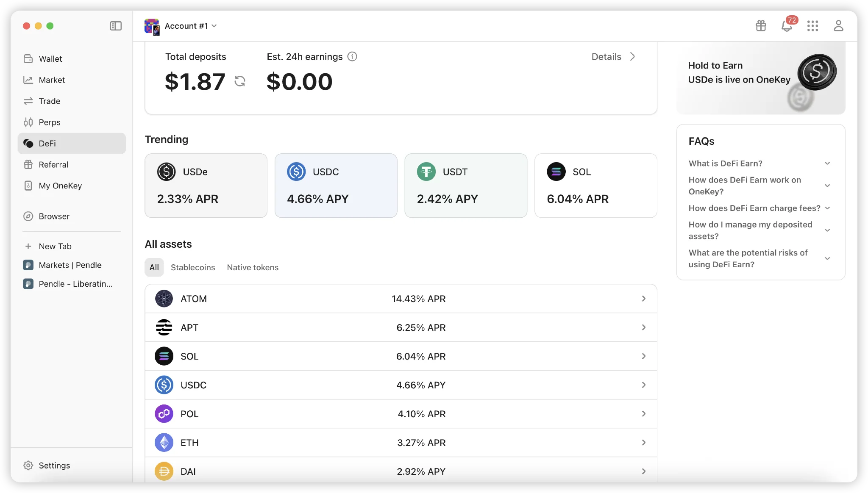Expand the 'How does DeFi Earn charge fees?' question
The height and width of the screenshot is (493, 868).
pos(759,208)
